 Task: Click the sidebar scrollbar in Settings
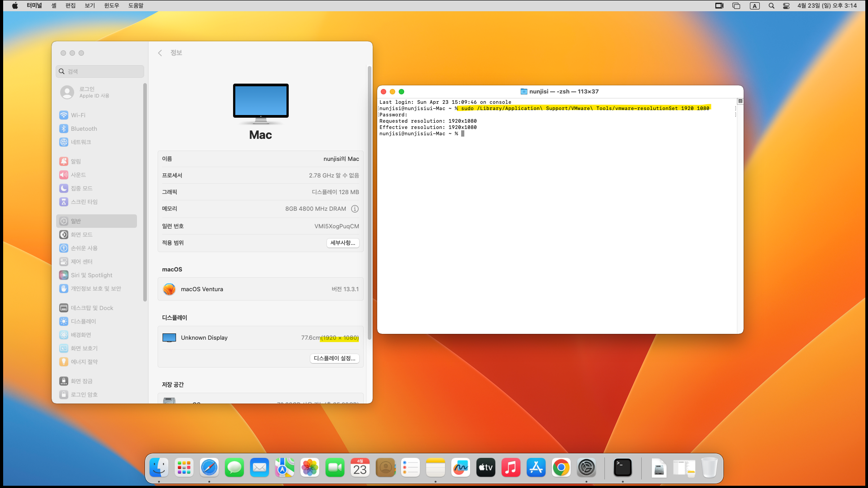[145, 192]
